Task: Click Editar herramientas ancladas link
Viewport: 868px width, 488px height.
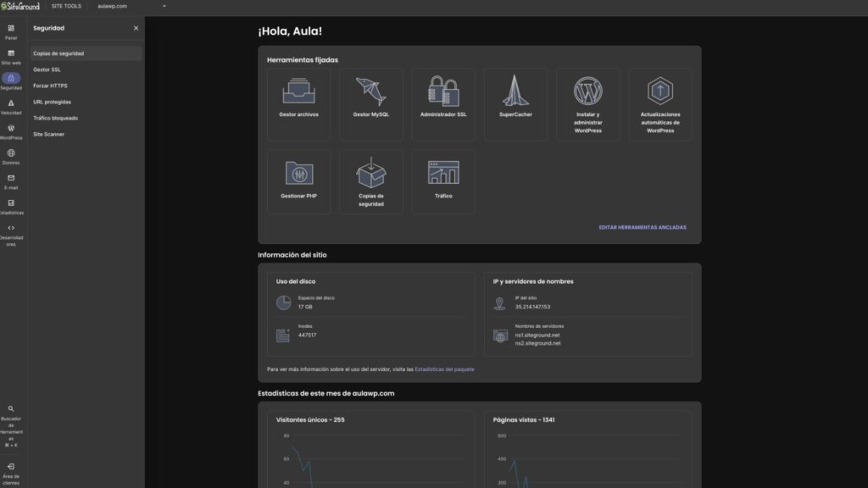Action: (643, 227)
